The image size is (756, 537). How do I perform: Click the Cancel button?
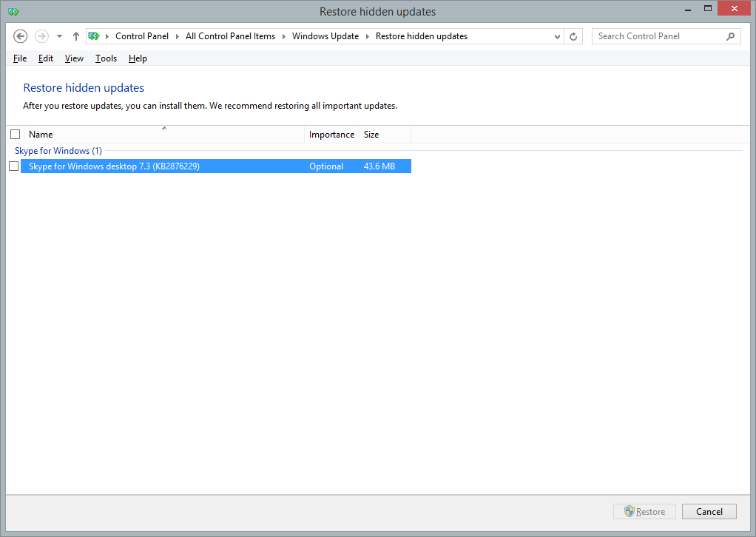(x=709, y=512)
